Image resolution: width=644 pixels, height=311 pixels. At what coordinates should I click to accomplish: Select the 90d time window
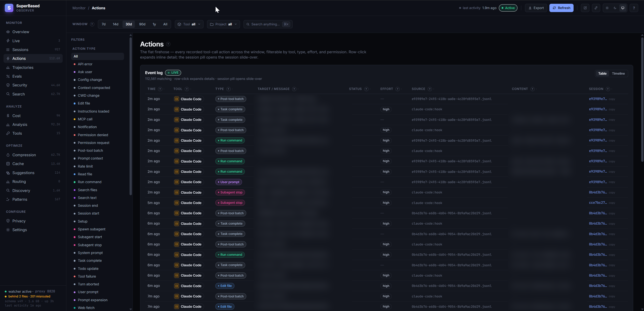click(x=142, y=24)
